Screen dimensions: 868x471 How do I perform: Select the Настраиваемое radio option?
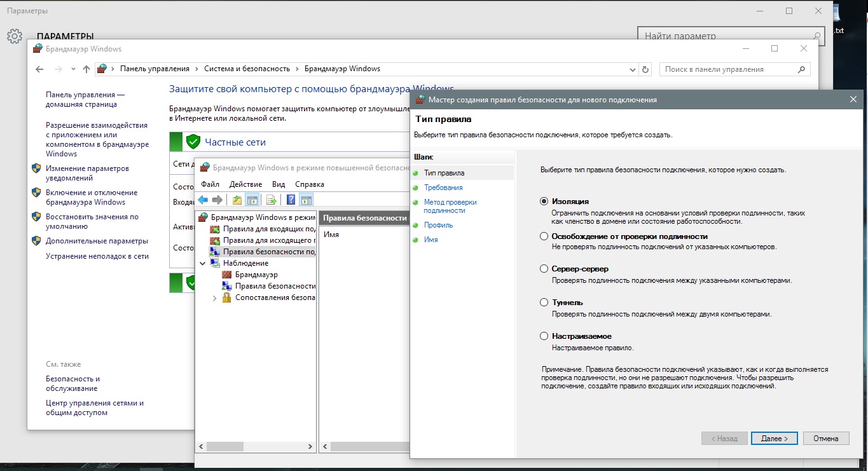[x=544, y=336]
